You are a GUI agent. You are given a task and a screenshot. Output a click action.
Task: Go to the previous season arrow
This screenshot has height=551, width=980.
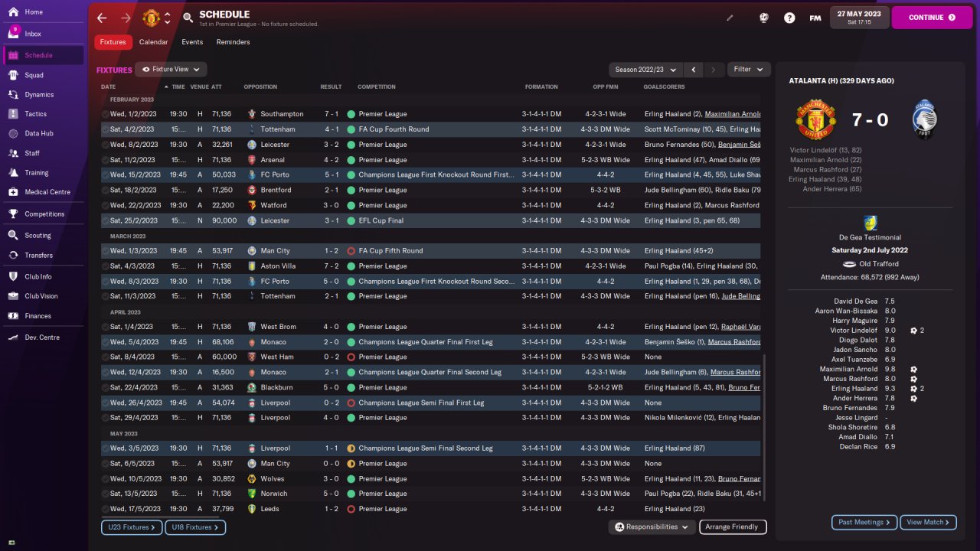(693, 70)
